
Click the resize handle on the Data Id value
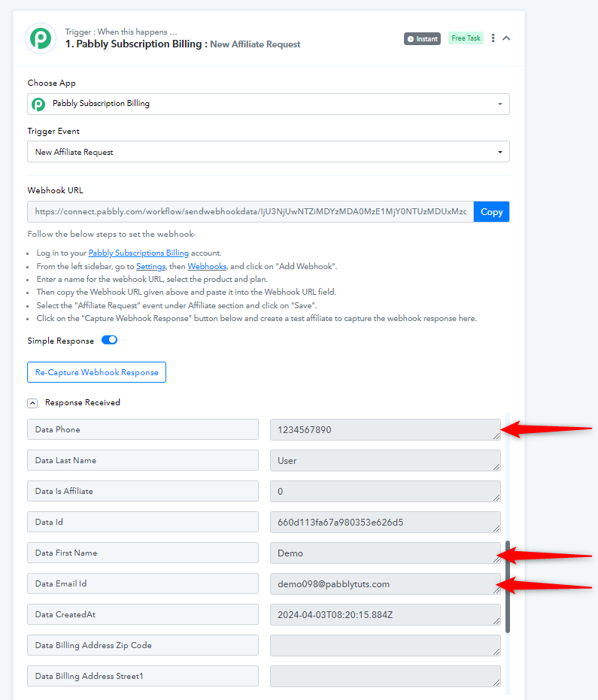[496, 528]
